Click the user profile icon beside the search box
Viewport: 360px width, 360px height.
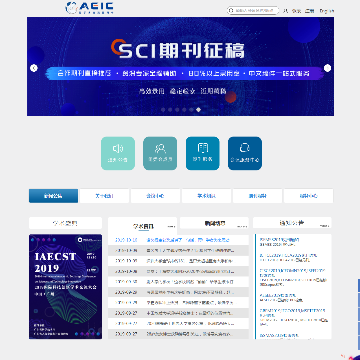point(285,11)
